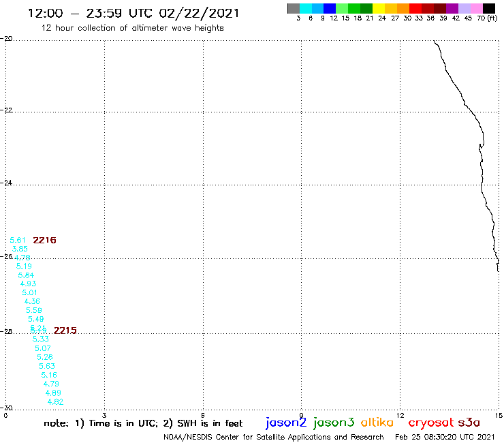Click the s3a satellite legend label
This screenshot has width=504, height=443.
point(469,423)
